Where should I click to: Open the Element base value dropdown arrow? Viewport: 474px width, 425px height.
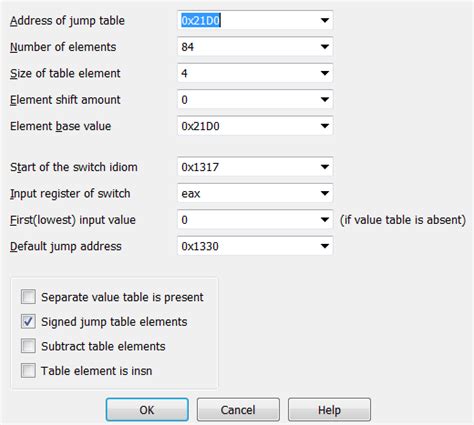point(324,126)
